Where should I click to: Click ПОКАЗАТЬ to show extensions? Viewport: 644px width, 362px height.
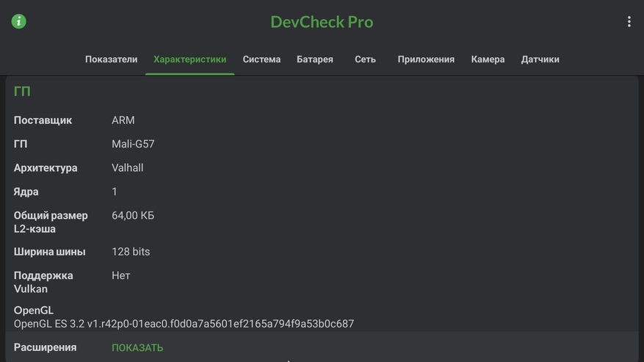coord(137,347)
